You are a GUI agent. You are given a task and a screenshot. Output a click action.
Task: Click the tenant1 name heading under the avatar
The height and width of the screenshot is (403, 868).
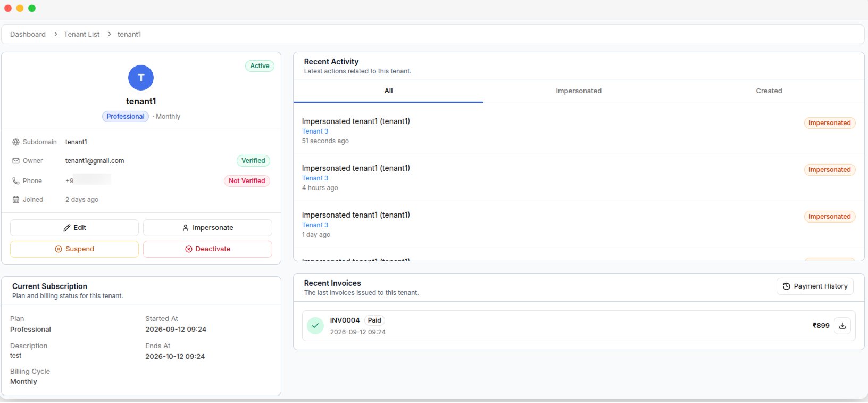(x=141, y=101)
